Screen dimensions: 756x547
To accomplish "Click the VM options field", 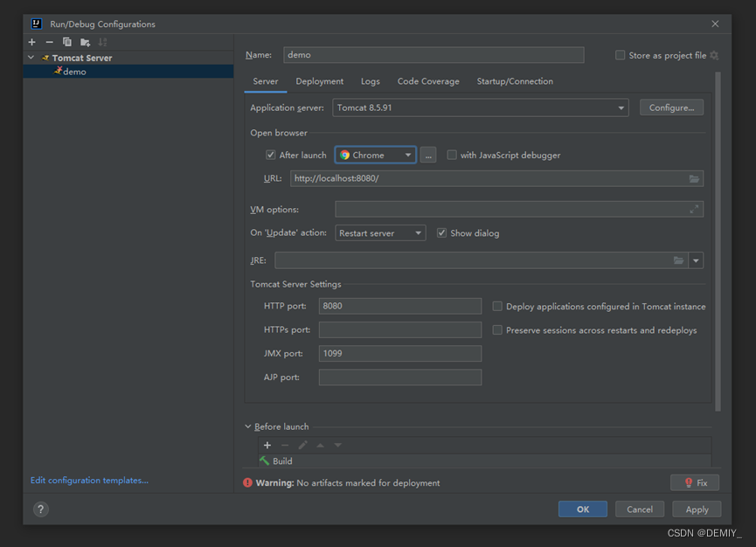I will pyautogui.click(x=519, y=209).
